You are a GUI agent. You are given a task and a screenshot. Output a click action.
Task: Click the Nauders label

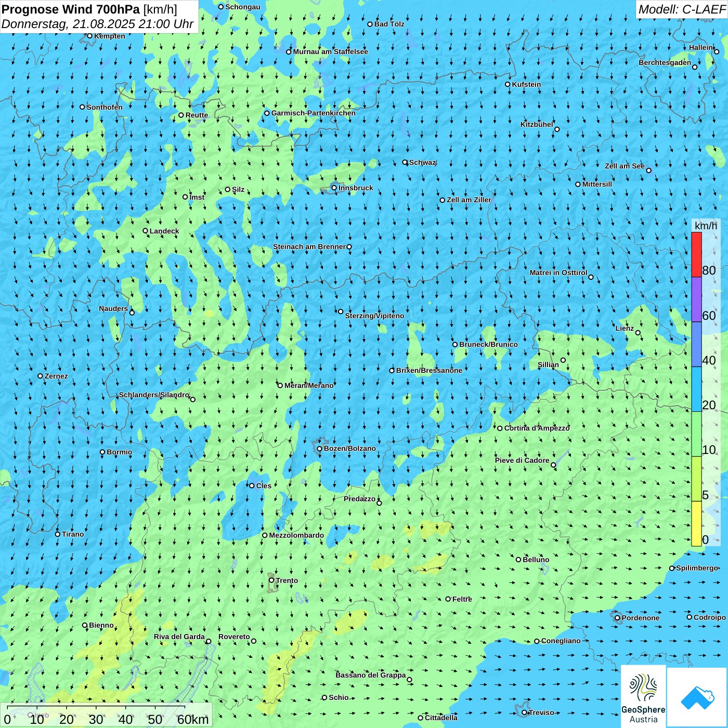click(113, 308)
